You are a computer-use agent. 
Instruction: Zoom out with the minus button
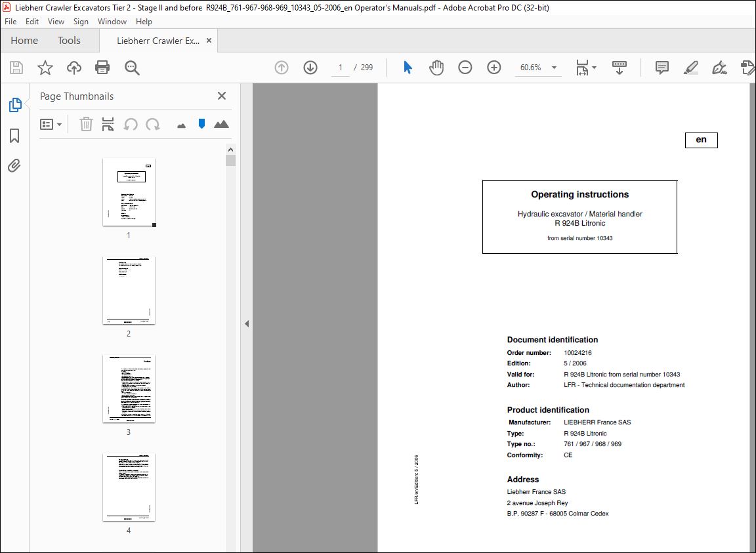tap(465, 68)
